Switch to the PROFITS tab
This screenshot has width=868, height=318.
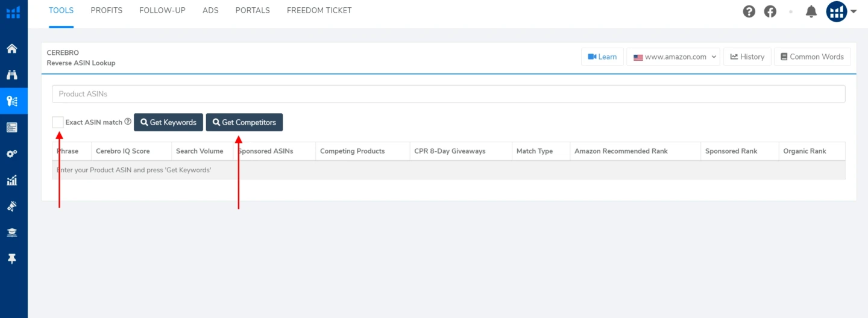click(107, 10)
